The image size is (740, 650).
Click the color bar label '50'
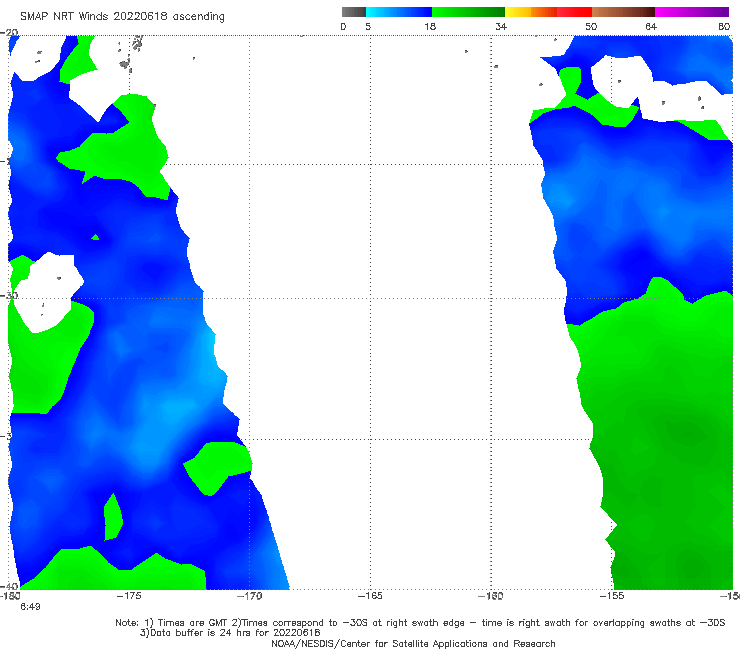(591, 26)
